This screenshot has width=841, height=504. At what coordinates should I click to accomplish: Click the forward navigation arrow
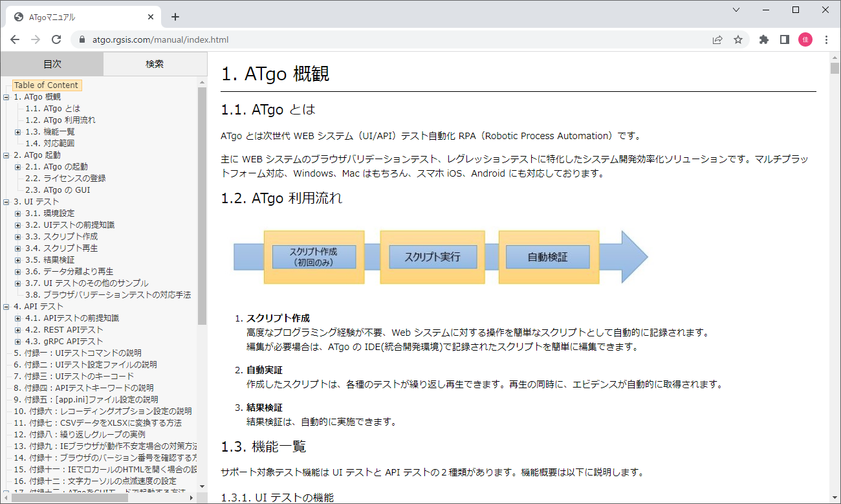(x=35, y=39)
